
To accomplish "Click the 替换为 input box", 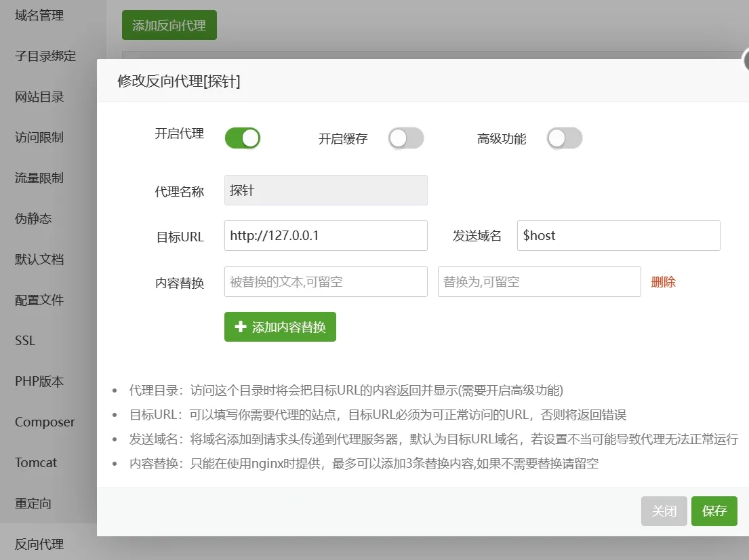I will click(539, 281).
